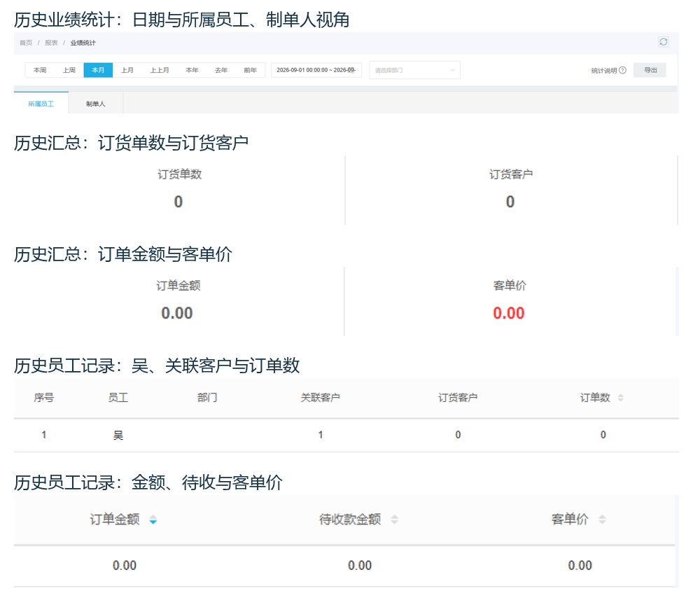
Task: Click the refresh icon at top right
Action: click(x=663, y=42)
